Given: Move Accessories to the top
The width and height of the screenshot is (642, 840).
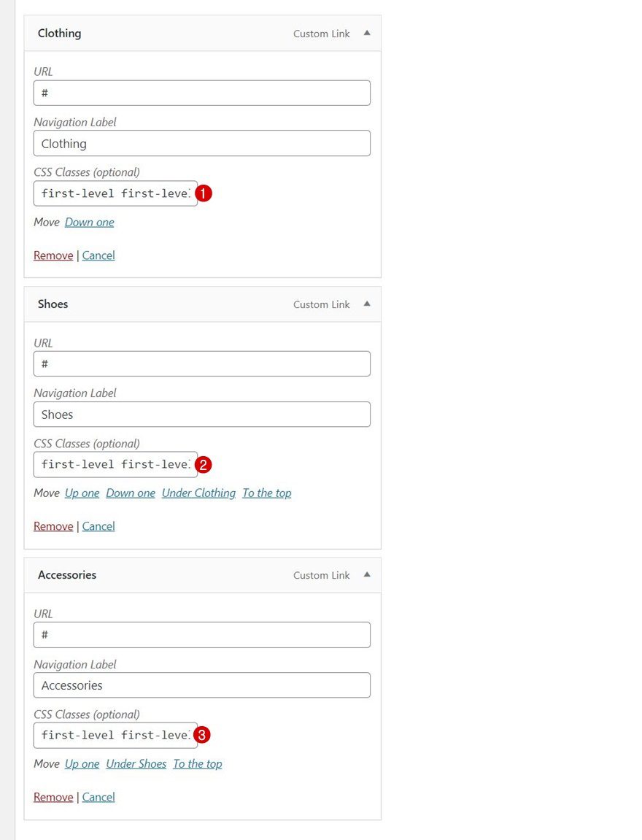Looking at the screenshot, I should (x=197, y=763).
